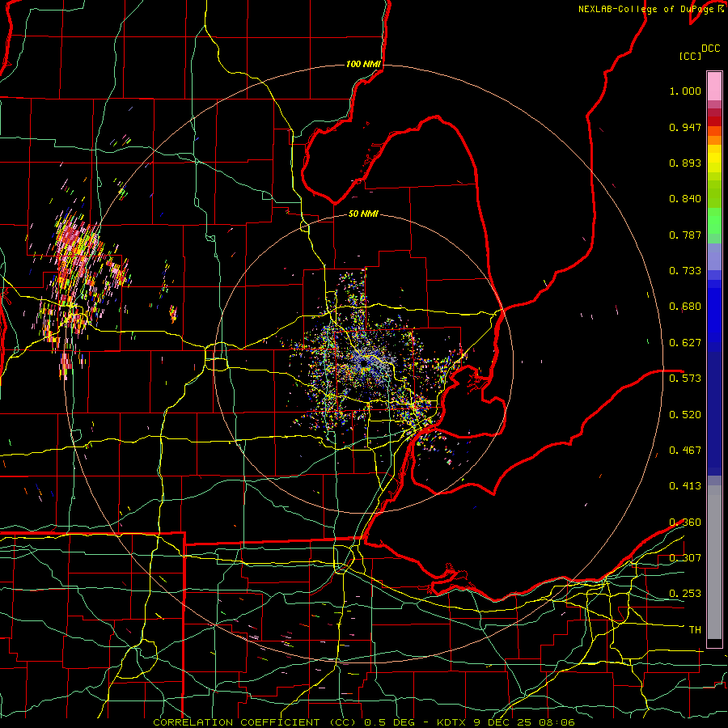Screen dimensions: 728x728
Task: Click the 0.253 value on the legend
Action: 685,594
